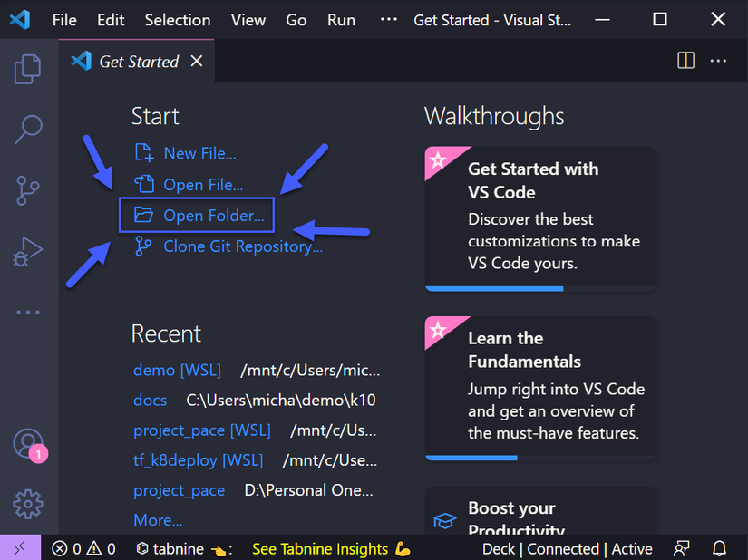Open the Manage gear icon
748x560 pixels.
point(28,502)
